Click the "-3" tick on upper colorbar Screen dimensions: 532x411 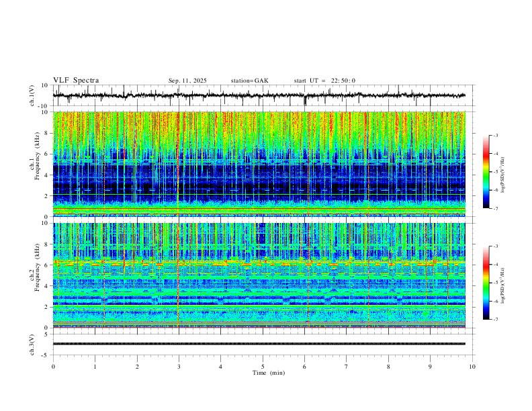click(495, 135)
